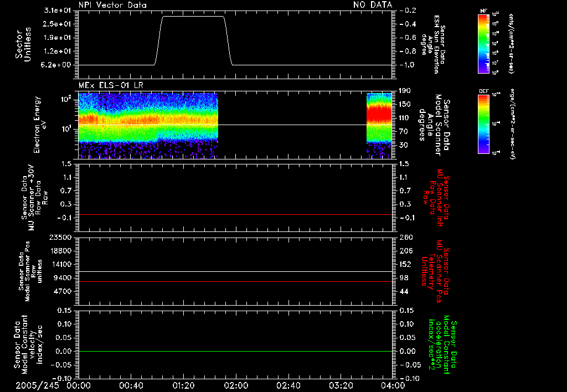Click the '03:20' time axis label
Screen dimensions: 567x392
coord(341,385)
